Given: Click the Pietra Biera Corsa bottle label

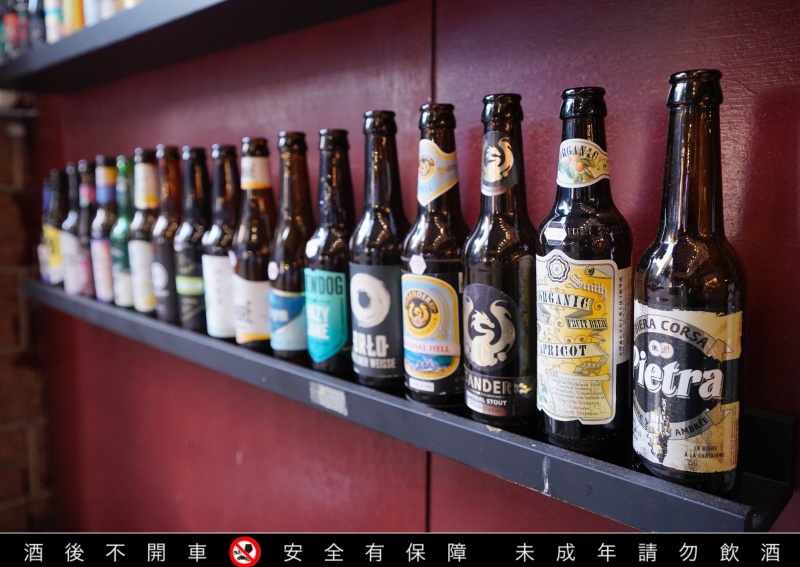Looking at the screenshot, I should 687,385.
